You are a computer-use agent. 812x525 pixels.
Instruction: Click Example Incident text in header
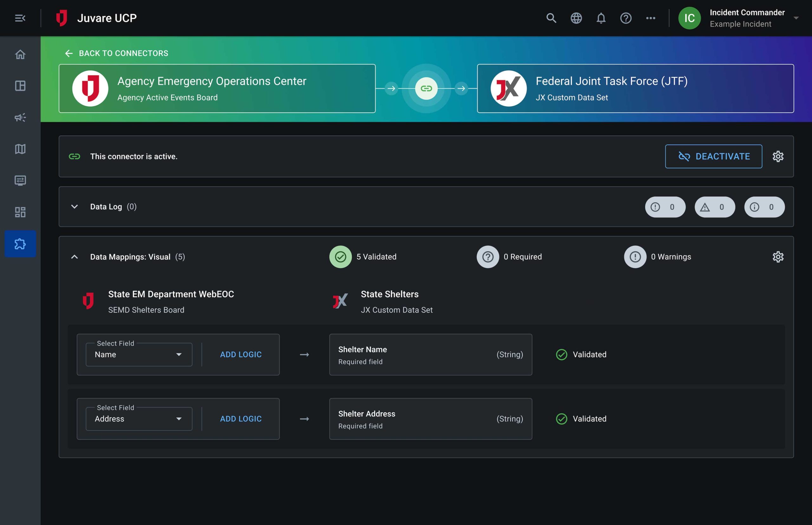(740, 24)
